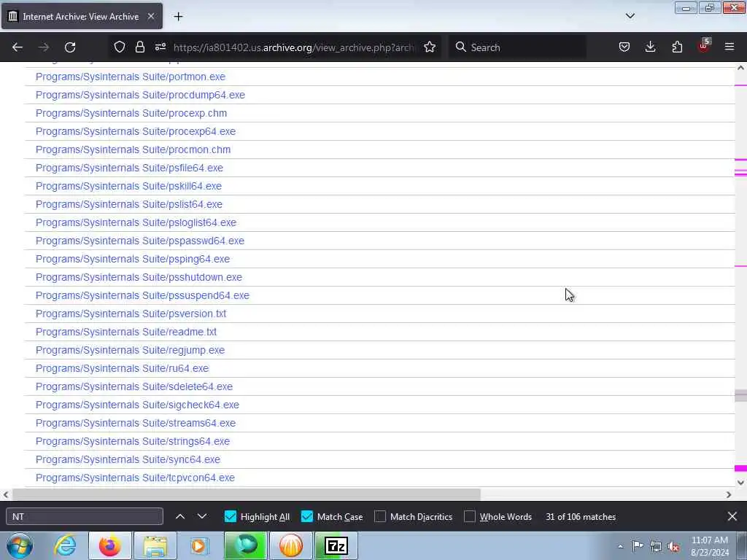This screenshot has width=747, height=560.
Task: Open psshutdown.exe file link
Action: pyautogui.click(x=139, y=277)
